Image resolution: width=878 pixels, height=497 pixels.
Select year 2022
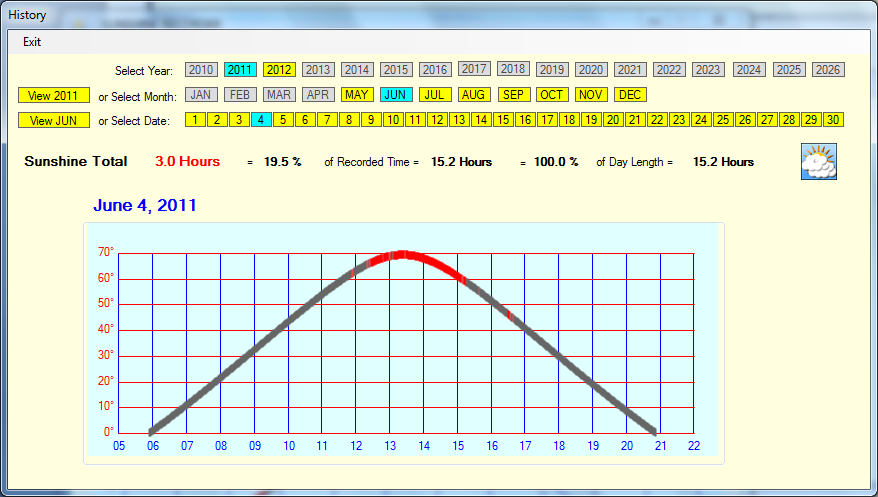pyautogui.click(x=669, y=69)
